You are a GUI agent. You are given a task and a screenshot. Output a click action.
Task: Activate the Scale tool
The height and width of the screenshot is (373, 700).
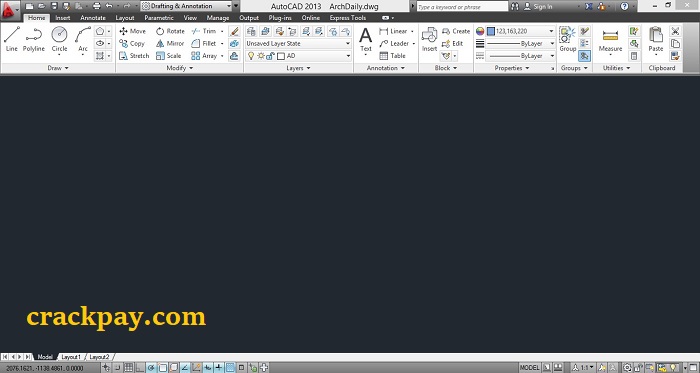(168, 56)
